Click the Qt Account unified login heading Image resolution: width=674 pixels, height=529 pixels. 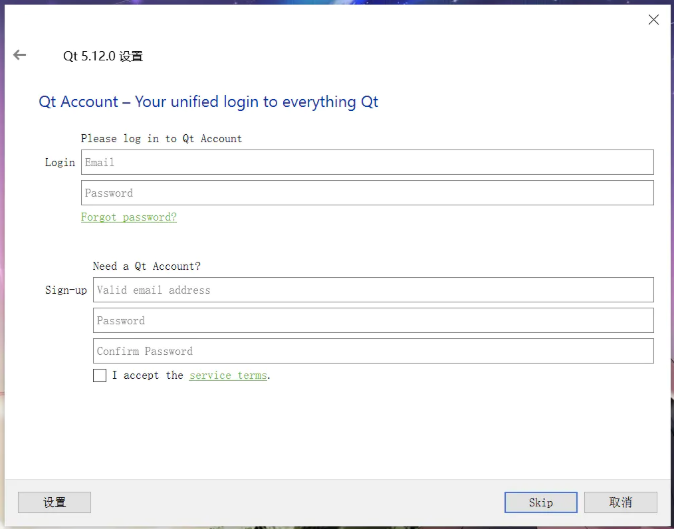(x=208, y=102)
